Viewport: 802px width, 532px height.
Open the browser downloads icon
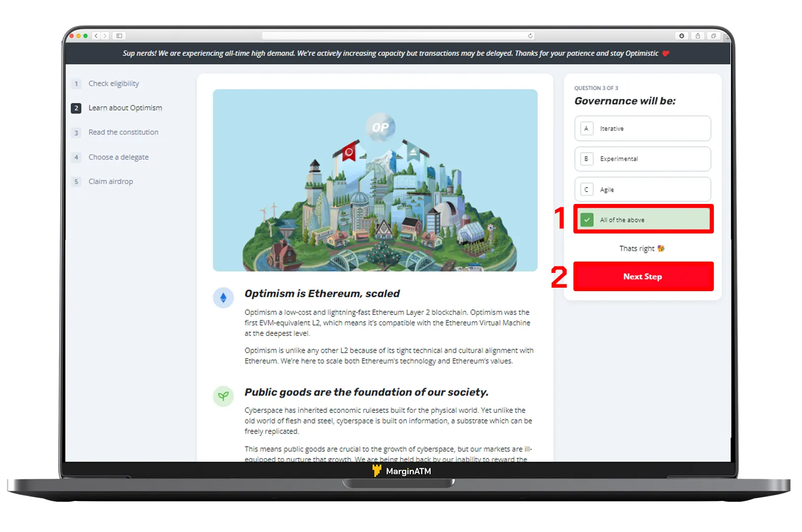point(682,36)
